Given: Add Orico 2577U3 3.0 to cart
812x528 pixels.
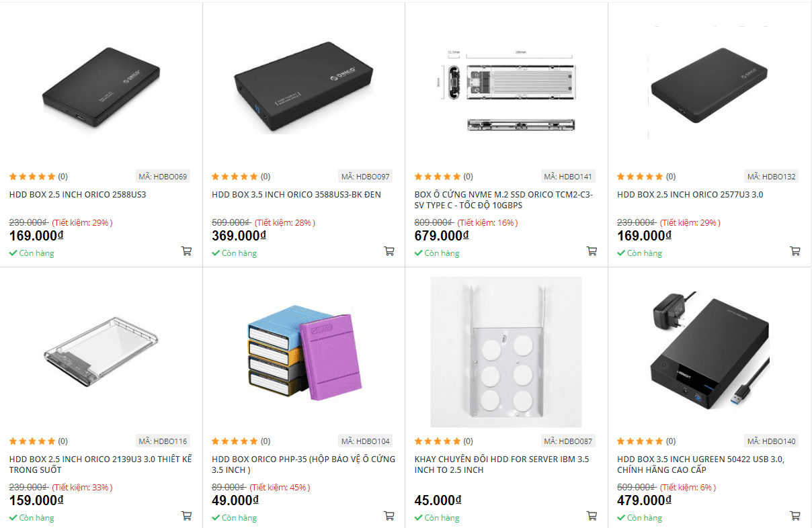Looking at the screenshot, I should [795, 251].
